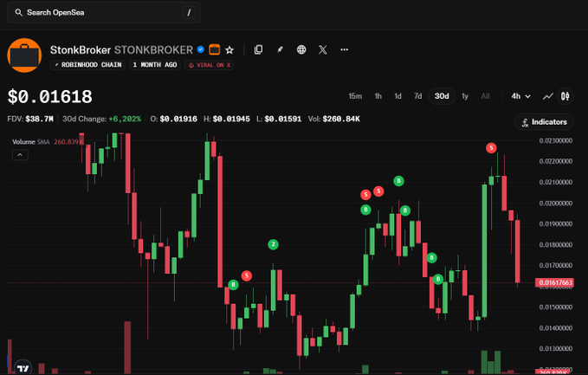This screenshot has height=375, width=588.
Task: Switch to candlestick chart view
Action: click(x=565, y=96)
